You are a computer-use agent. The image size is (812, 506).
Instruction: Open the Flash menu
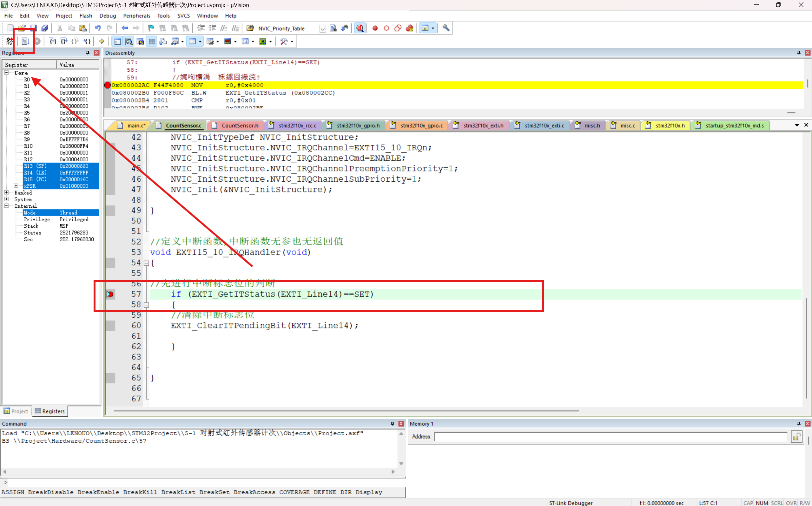tap(86, 16)
